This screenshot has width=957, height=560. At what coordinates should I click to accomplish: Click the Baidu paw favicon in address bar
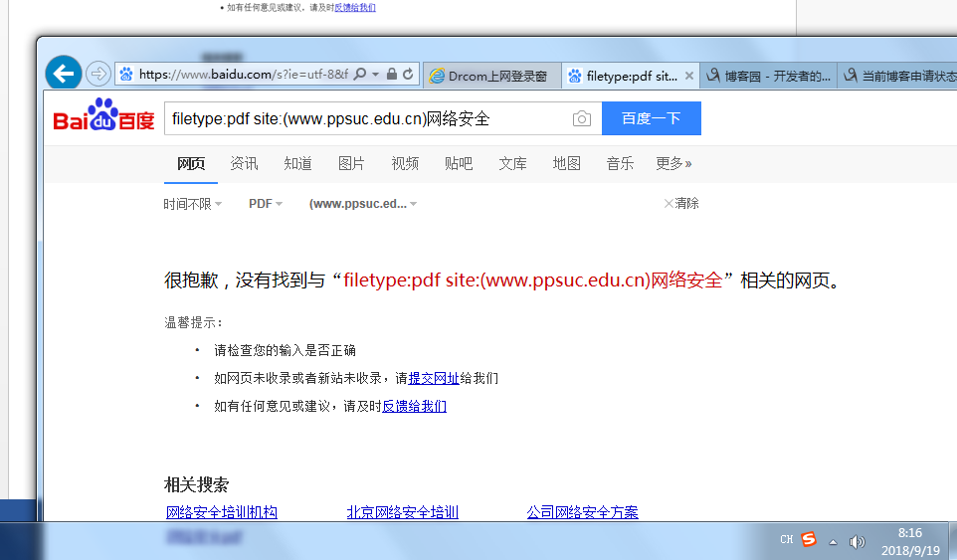(x=126, y=75)
